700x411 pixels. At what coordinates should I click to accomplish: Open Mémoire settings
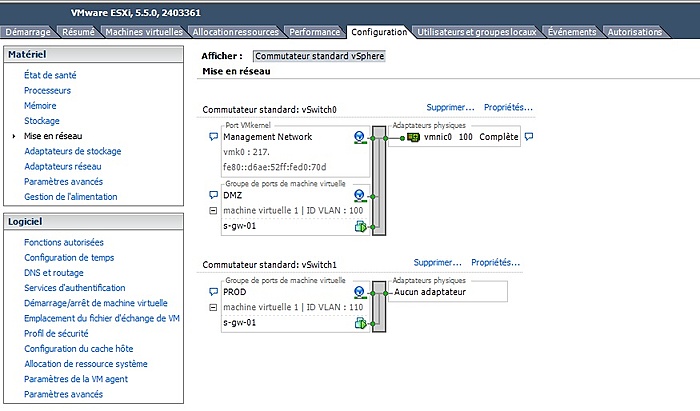pos(40,105)
